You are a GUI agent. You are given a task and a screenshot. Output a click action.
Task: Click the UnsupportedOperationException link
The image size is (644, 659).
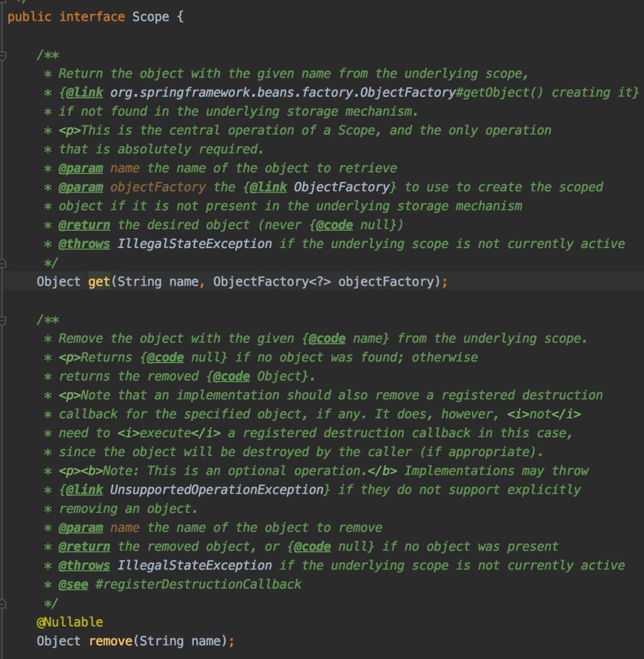217,490
